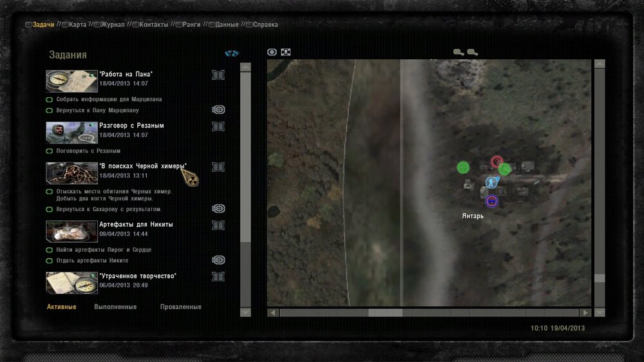
Task: Click second magnifier zoom icon above map
Action: (472, 52)
